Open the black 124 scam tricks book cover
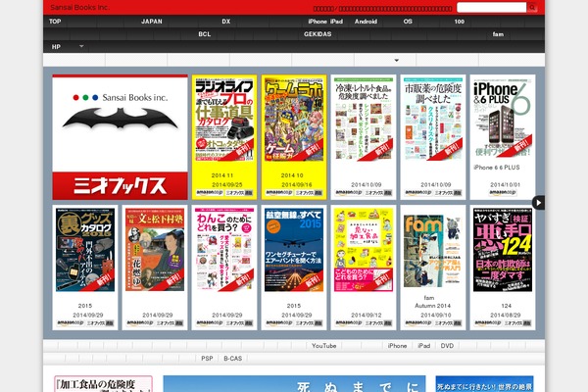This screenshot has height=392, width=588. click(x=503, y=250)
